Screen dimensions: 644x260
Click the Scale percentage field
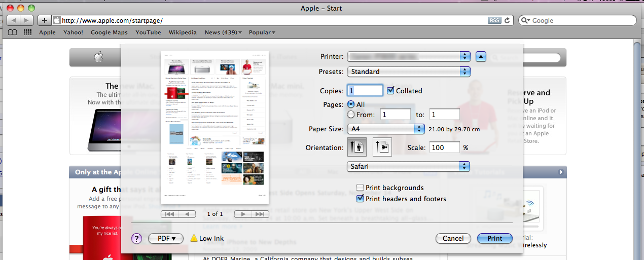click(444, 147)
